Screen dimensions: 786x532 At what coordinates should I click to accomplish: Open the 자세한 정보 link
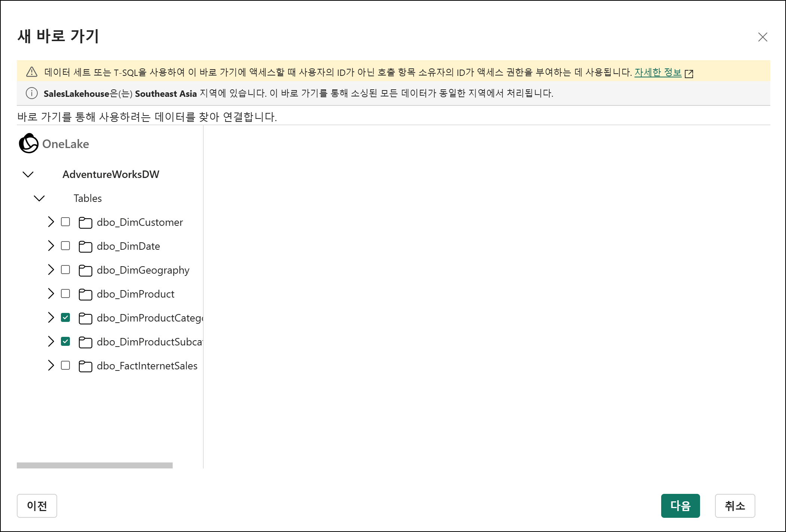(x=658, y=72)
